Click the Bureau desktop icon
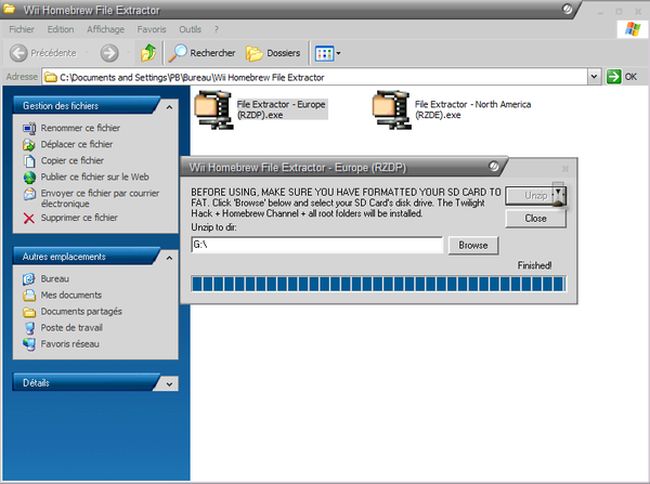The width and height of the screenshot is (650, 484). point(29,279)
